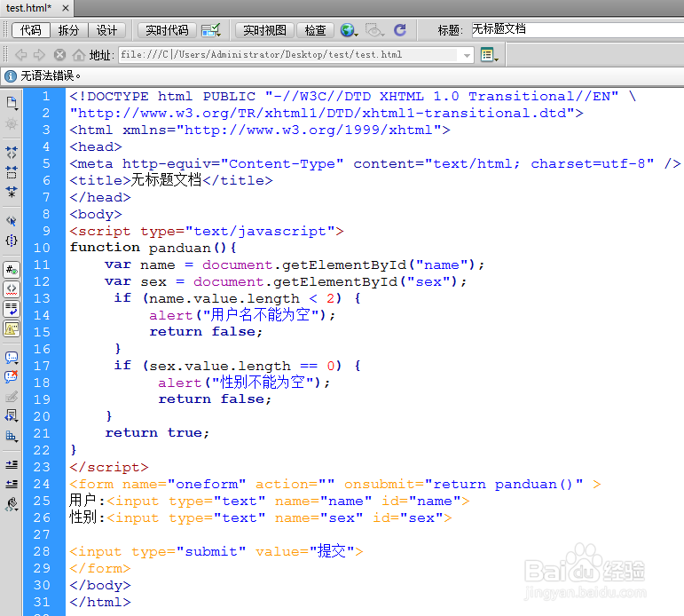
Task: Click the info icon beside 无语法错误
Action: click(x=11, y=76)
